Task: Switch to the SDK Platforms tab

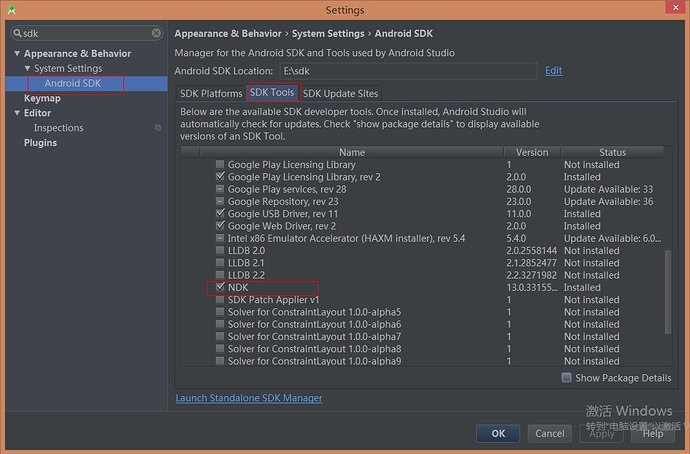Action: pyautogui.click(x=211, y=94)
